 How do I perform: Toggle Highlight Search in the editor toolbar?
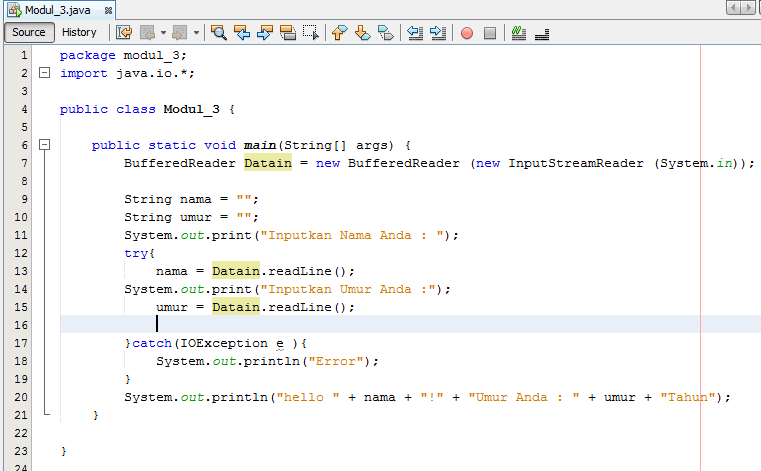coord(288,33)
